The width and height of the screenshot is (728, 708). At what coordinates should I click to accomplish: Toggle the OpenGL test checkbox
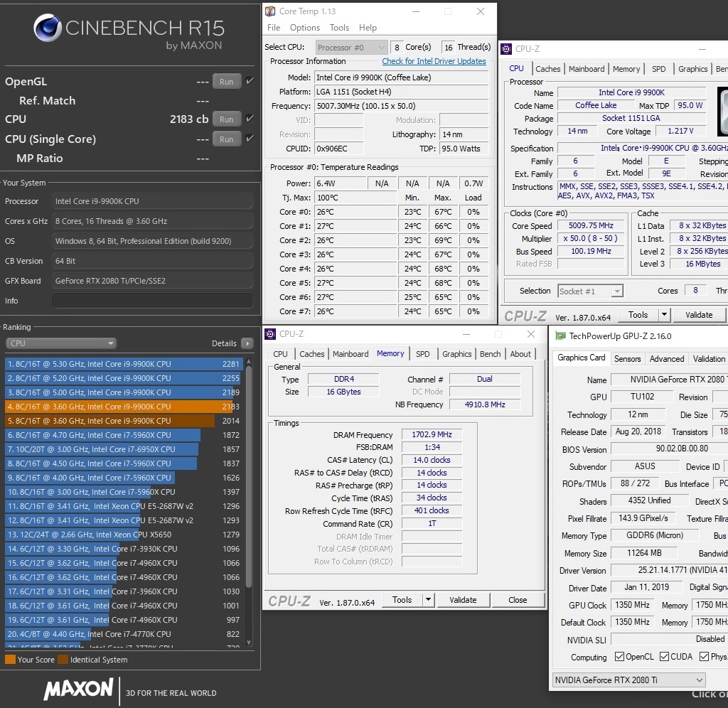(250, 81)
